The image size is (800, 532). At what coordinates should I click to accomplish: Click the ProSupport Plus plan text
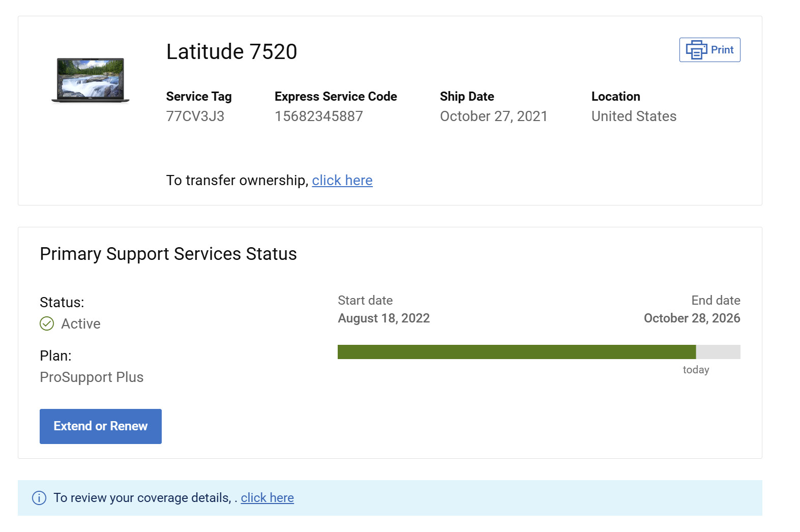(x=92, y=377)
